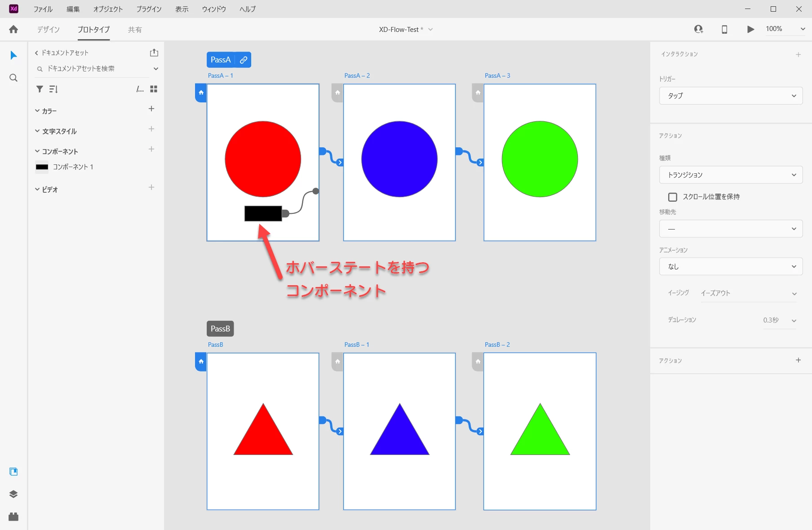Viewport: 812px width, 530px height.
Task: Switch to the 共有 tab
Action: (x=135, y=30)
